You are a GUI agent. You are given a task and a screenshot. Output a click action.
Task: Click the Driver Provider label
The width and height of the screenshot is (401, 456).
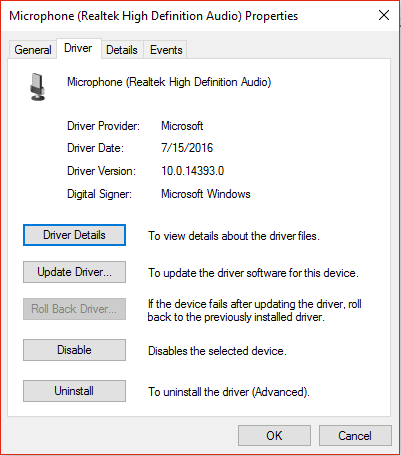tap(104, 126)
